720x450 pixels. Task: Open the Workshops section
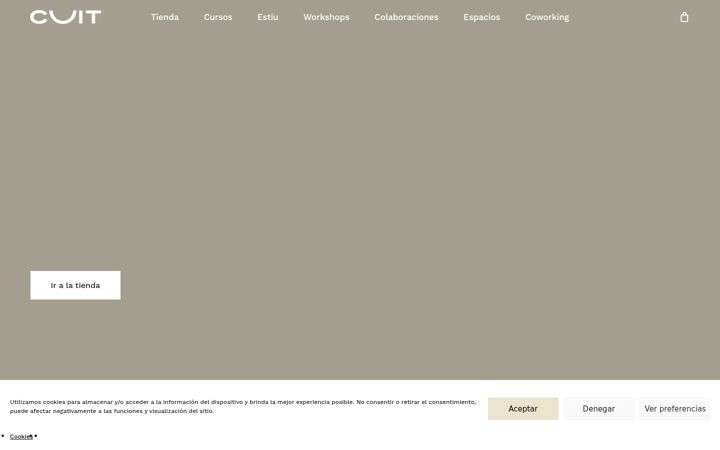pyautogui.click(x=326, y=17)
